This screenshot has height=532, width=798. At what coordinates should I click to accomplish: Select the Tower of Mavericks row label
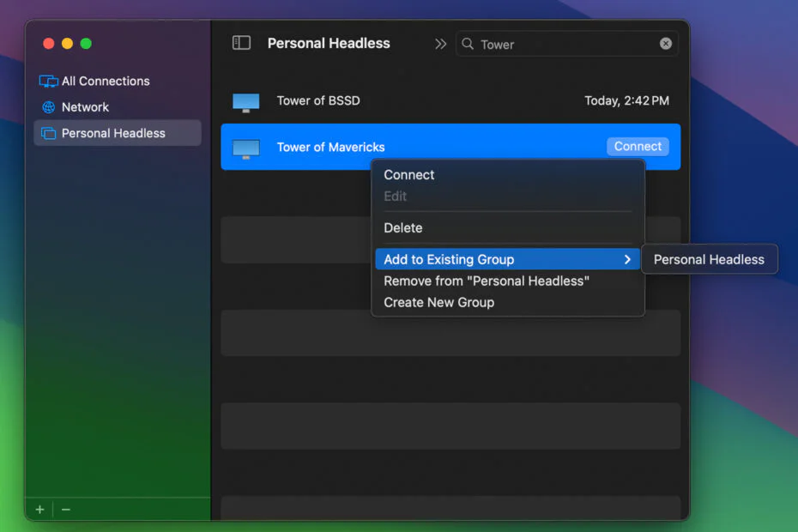pos(331,147)
